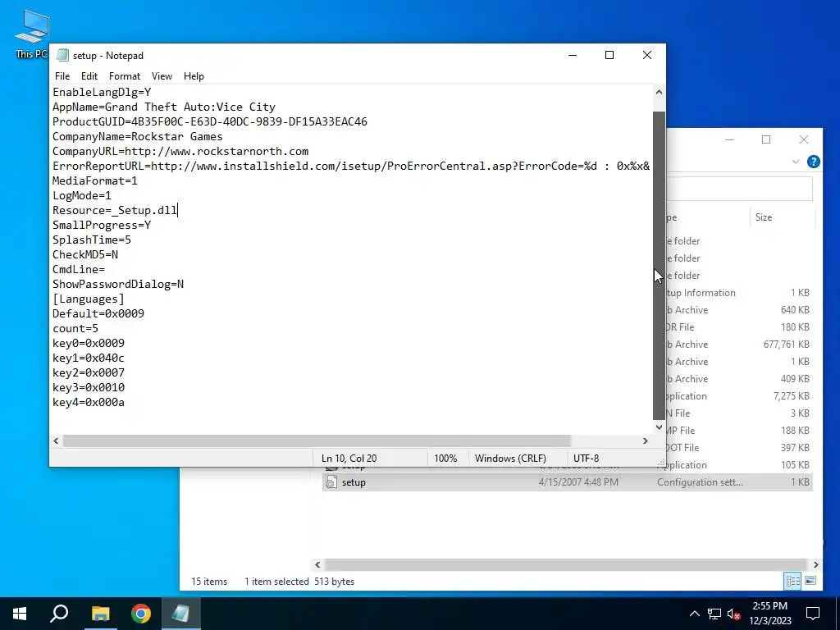Open the notification center icon
Screen dimensions: 840x630
pyautogui.click(x=813, y=614)
